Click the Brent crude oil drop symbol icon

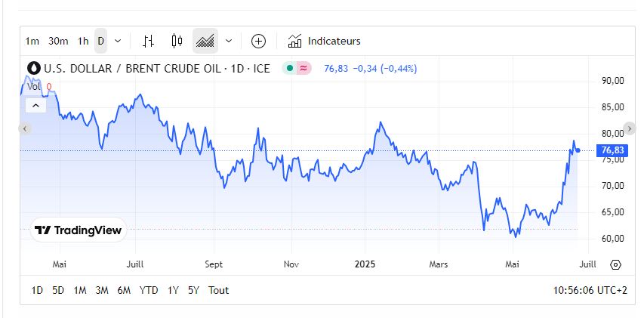click(x=34, y=68)
